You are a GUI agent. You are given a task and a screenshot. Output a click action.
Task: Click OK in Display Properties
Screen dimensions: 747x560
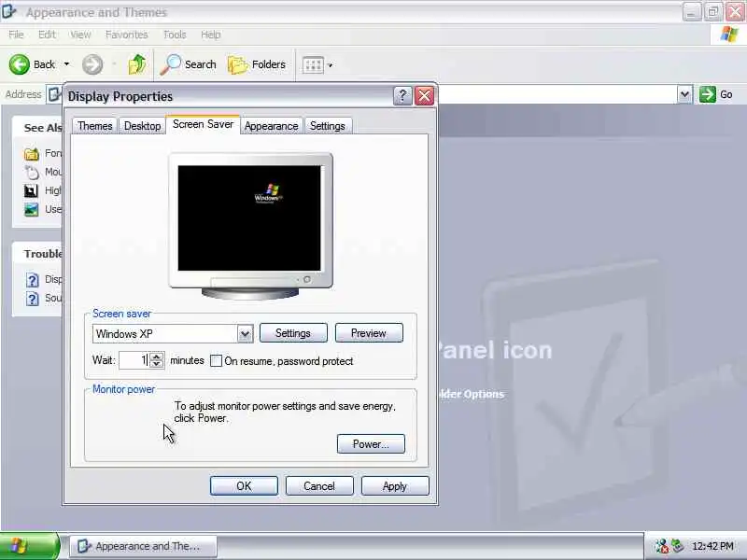coord(244,486)
